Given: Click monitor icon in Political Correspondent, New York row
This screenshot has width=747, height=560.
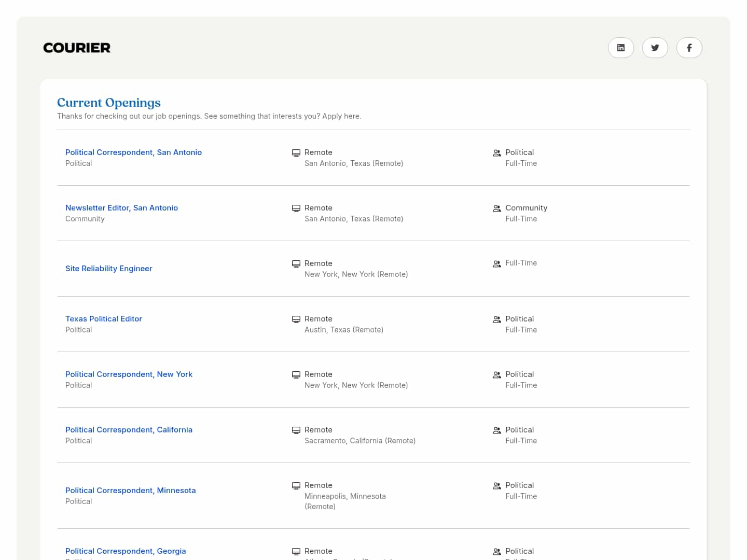Looking at the screenshot, I should tap(296, 375).
